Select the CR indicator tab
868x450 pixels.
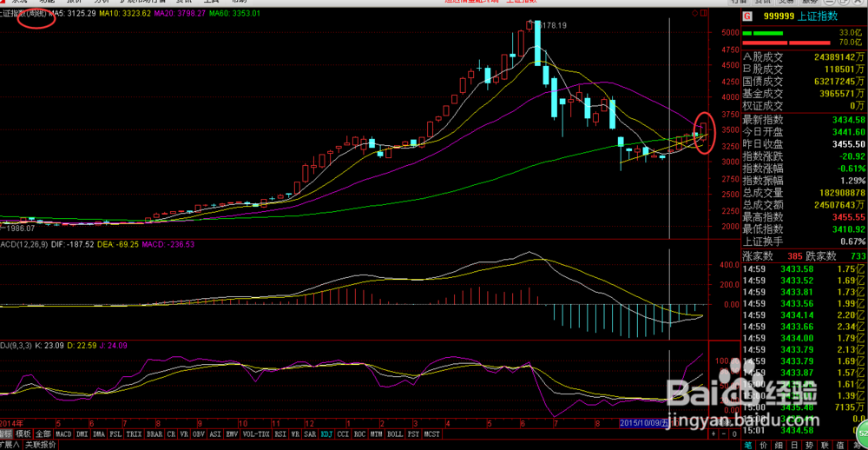171,434
